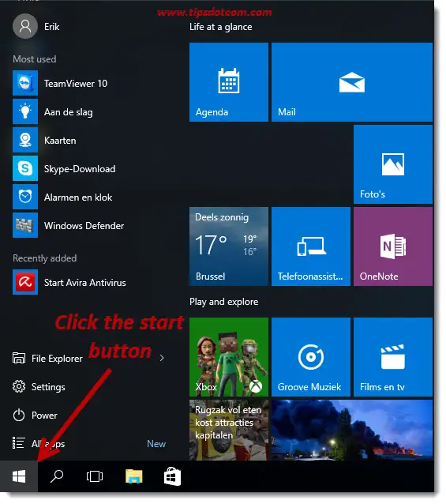Open the fire photo news tile
The height and width of the screenshot is (504, 446).
352,430
